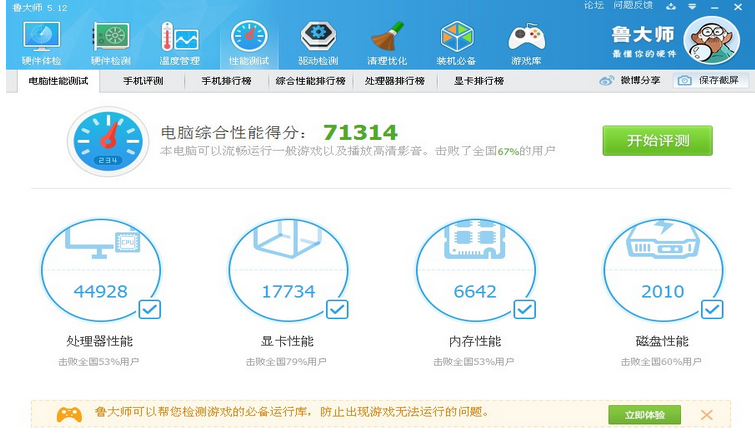755x448 pixels.
Task: Click the processor performance circle 44928
Action: click(x=101, y=271)
